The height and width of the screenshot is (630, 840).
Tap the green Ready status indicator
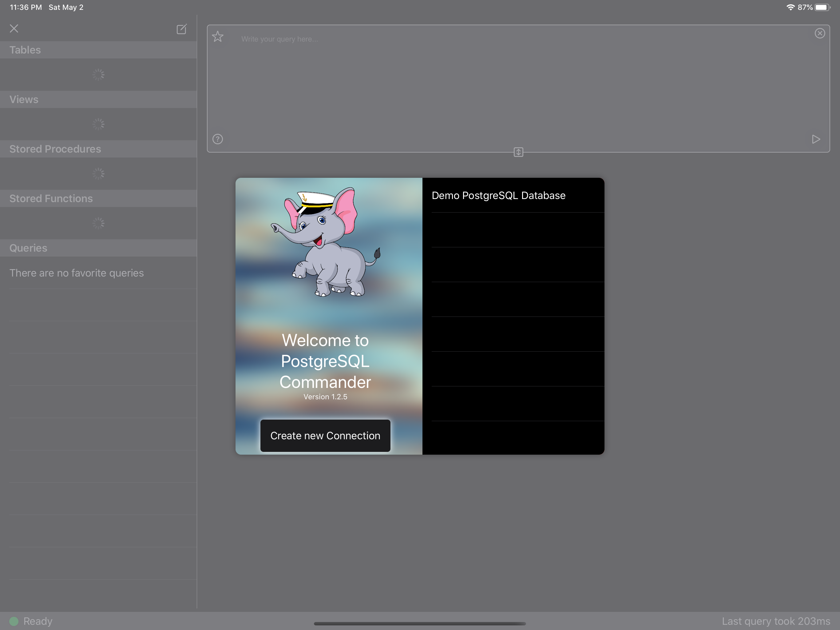(x=14, y=621)
